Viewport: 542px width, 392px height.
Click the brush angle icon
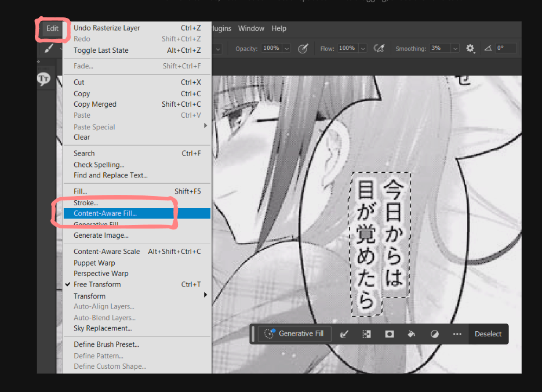coord(488,48)
